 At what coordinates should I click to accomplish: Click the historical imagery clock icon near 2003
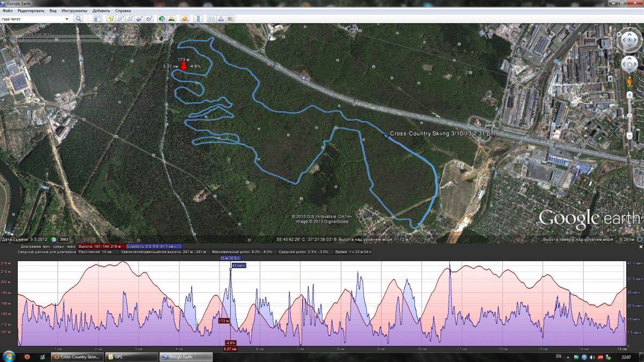click(54, 239)
